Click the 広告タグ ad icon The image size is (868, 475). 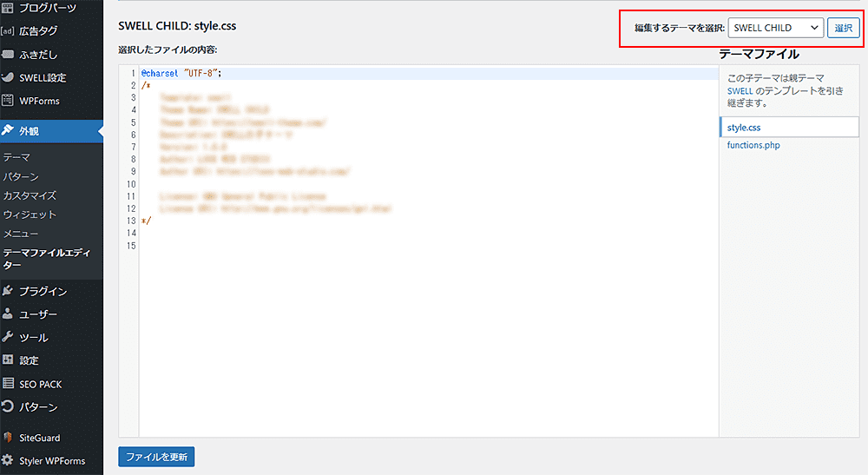pos(8,31)
